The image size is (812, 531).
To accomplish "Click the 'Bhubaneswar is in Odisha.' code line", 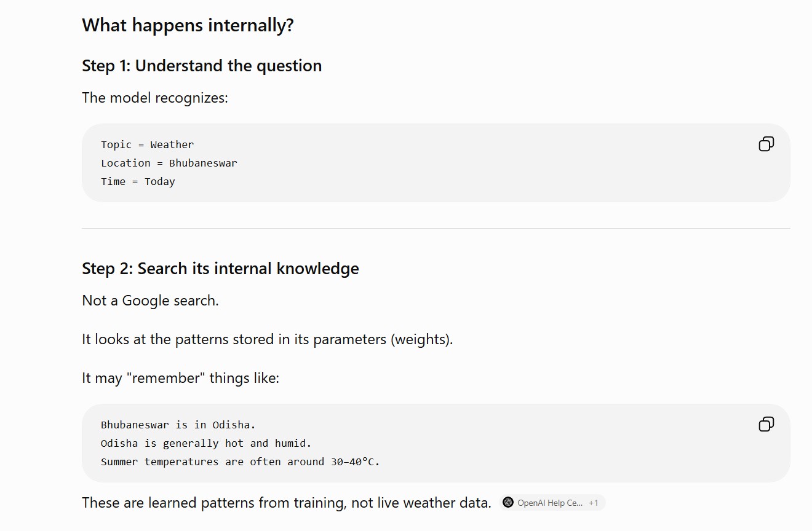I will click(178, 425).
